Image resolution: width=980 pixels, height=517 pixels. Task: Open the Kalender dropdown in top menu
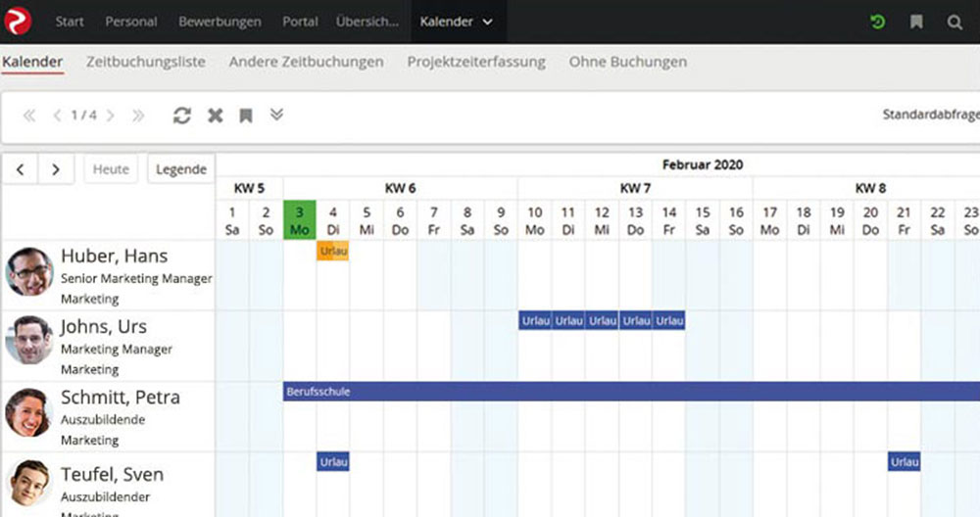click(x=456, y=22)
